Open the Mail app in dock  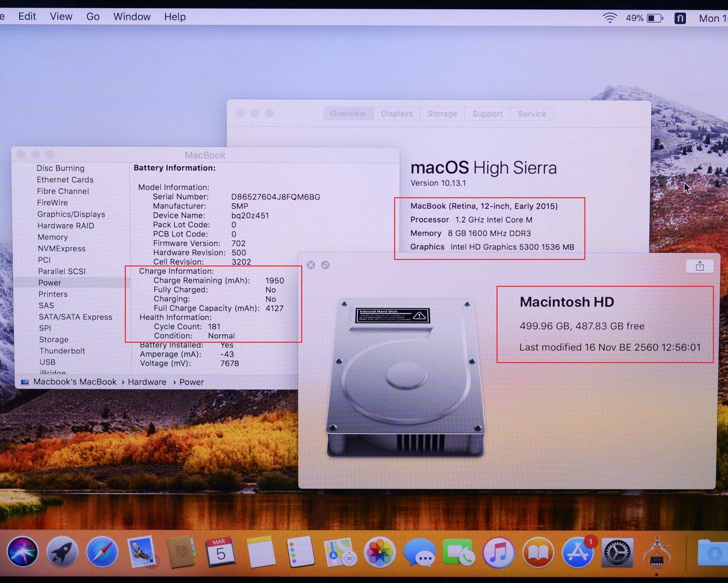pos(142,552)
